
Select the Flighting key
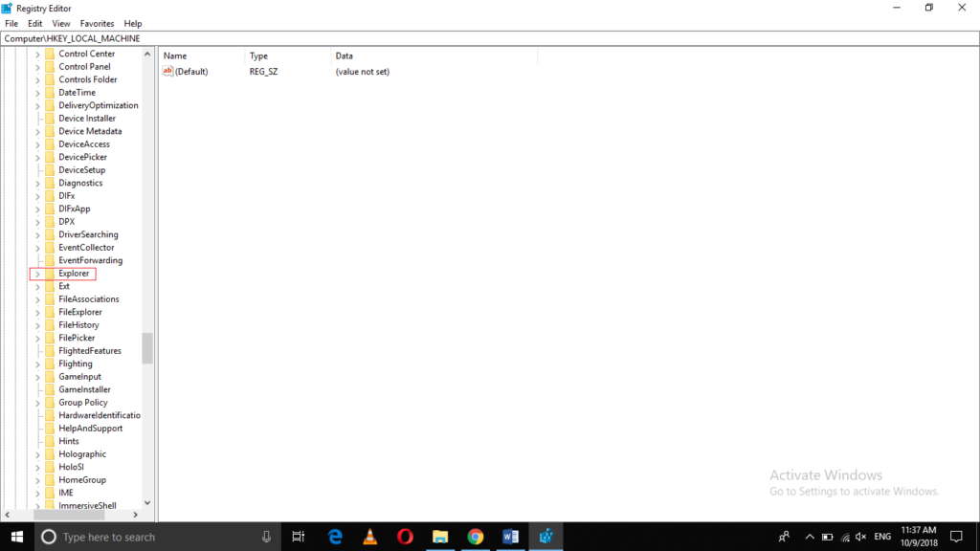(x=75, y=364)
